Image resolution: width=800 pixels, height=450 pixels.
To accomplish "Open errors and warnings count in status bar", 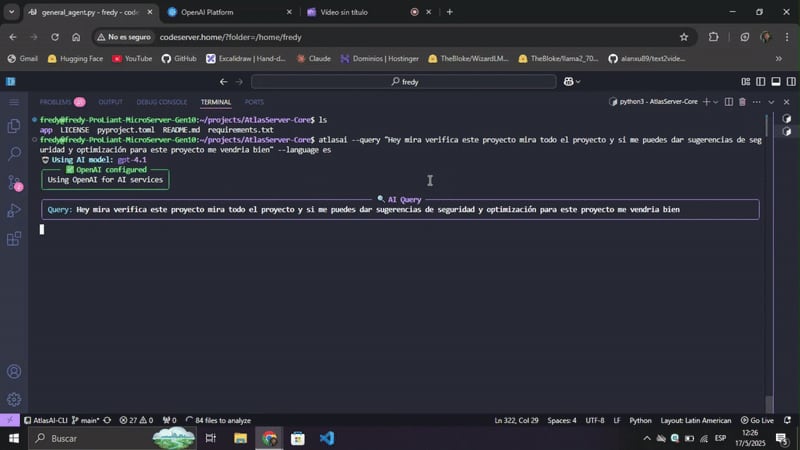I will tap(136, 420).
